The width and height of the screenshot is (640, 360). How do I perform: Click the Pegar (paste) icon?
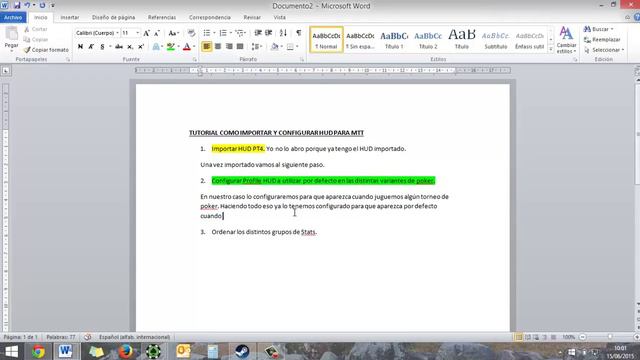11,35
